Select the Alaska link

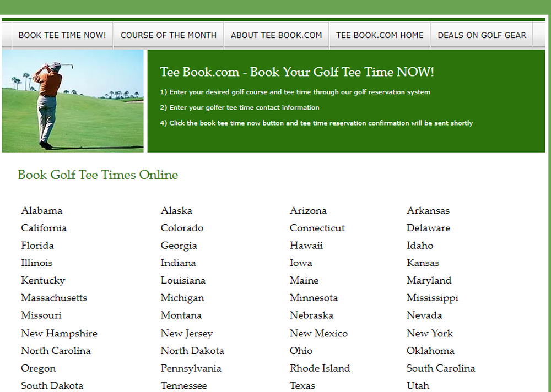pyautogui.click(x=176, y=211)
